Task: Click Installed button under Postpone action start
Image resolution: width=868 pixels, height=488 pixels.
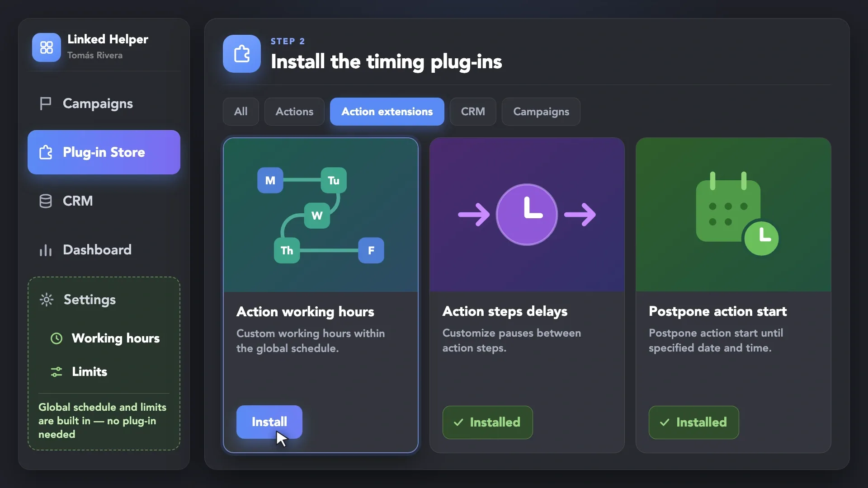Action: (x=694, y=422)
